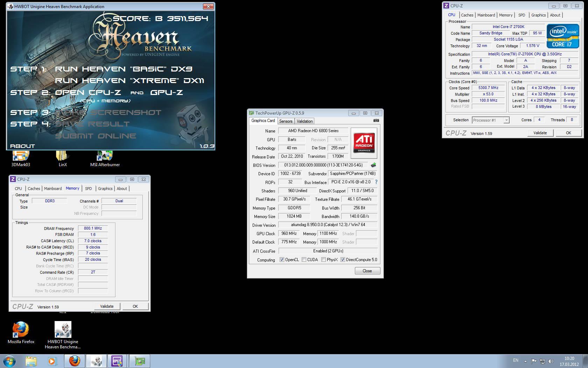Open Windows Explorer from the taskbar
The image size is (588, 368).
pos(31,361)
